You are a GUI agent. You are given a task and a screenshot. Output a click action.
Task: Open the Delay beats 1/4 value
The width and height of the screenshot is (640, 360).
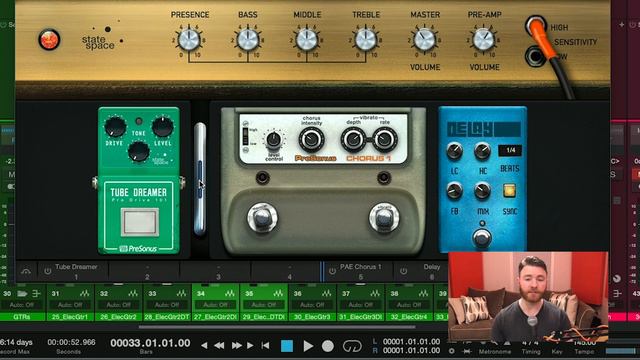[510, 151]
